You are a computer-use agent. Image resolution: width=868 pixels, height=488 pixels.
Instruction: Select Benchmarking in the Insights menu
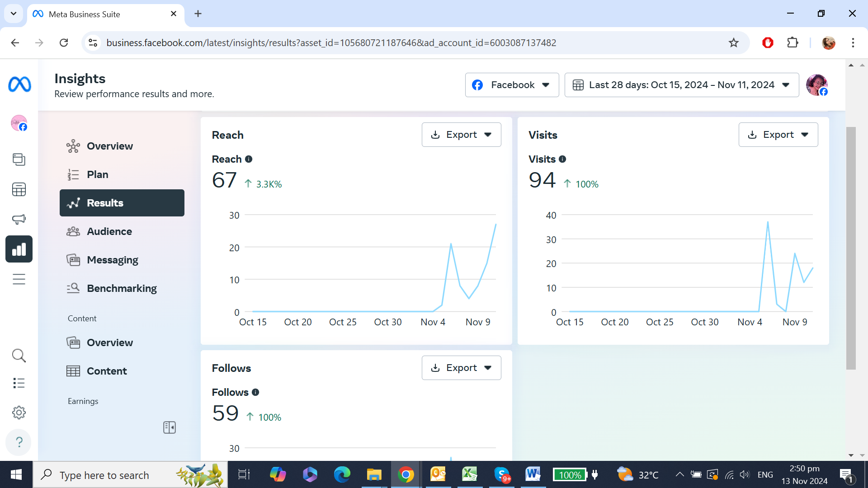pos(122,288)
